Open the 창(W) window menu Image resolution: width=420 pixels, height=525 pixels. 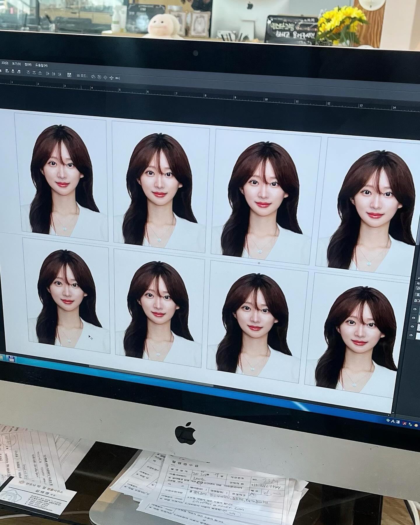pyautogui.click(x=28, y=64)
